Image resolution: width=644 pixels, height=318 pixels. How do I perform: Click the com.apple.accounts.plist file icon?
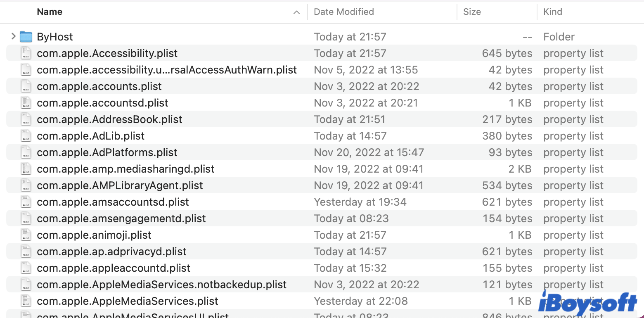coord(26,86)
